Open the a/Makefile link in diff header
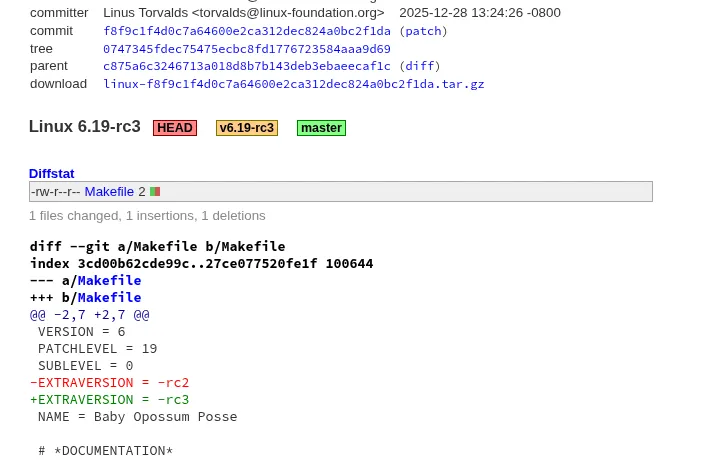This screenshot has height=464, width=704. click(109, 280)
